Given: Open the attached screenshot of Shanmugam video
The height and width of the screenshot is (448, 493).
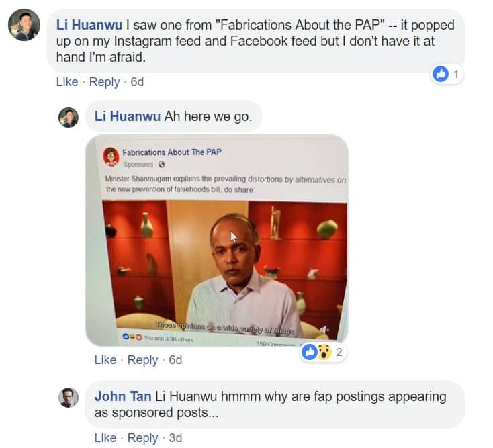Looking at the screenshot, I should point(217,240).
